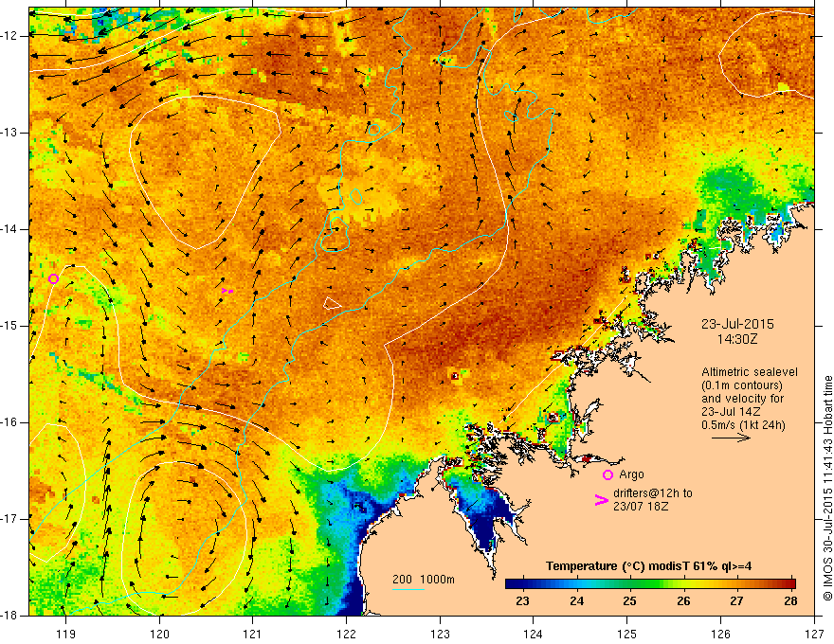Click the 'Altimetric sealevel' label

click(750, 372)
